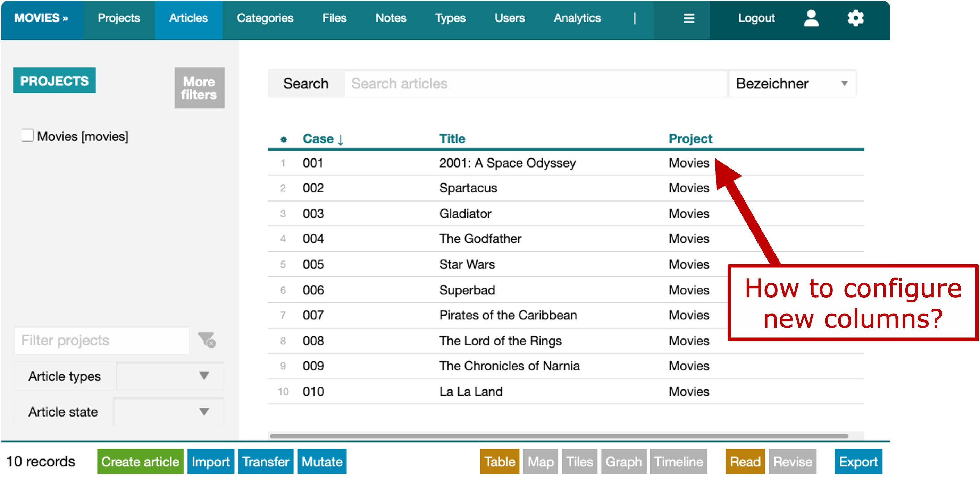This screenshot has height=480, width=980.
Task: Sort by the Title column header
Action: click(452, 139)
